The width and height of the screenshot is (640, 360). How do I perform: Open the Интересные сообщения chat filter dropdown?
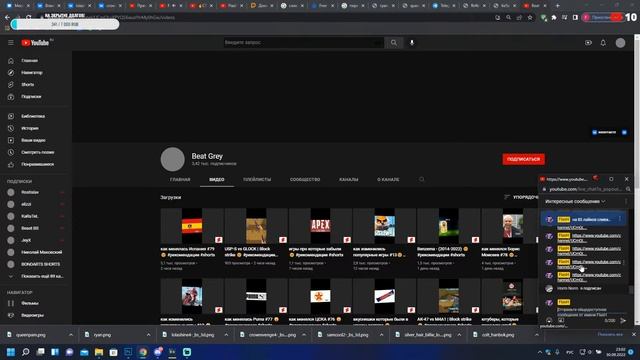click(x=575, y=202)
